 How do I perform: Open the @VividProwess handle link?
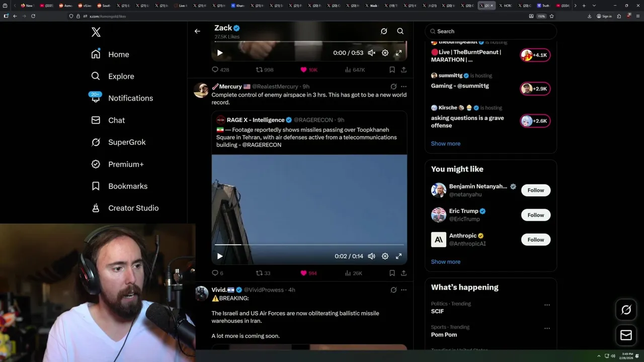pyautogui.click(x=264, y=290)
